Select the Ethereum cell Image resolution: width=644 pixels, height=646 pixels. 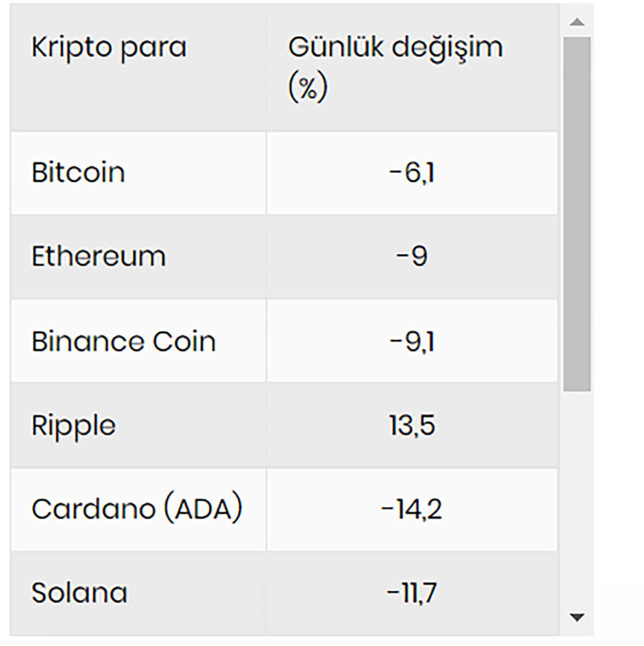coord(99,256)
